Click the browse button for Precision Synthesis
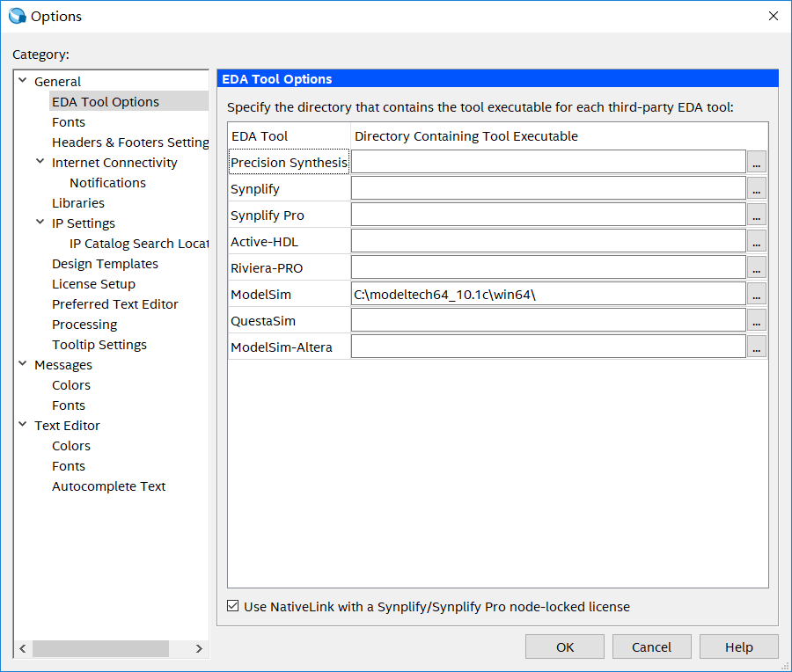 [756, 162]
